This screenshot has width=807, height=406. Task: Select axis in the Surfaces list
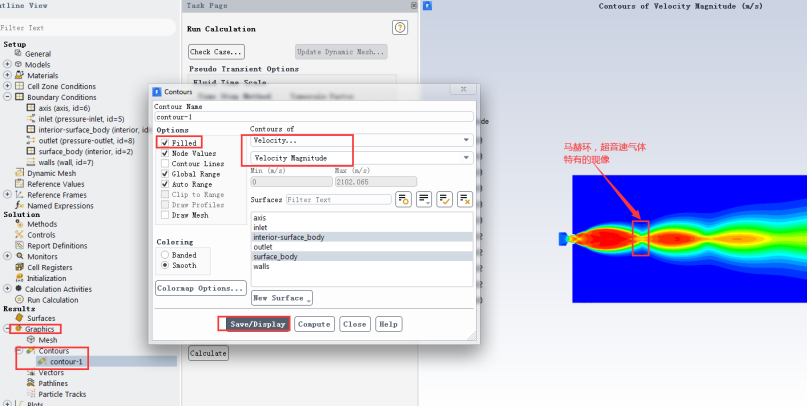coord(362,218)
